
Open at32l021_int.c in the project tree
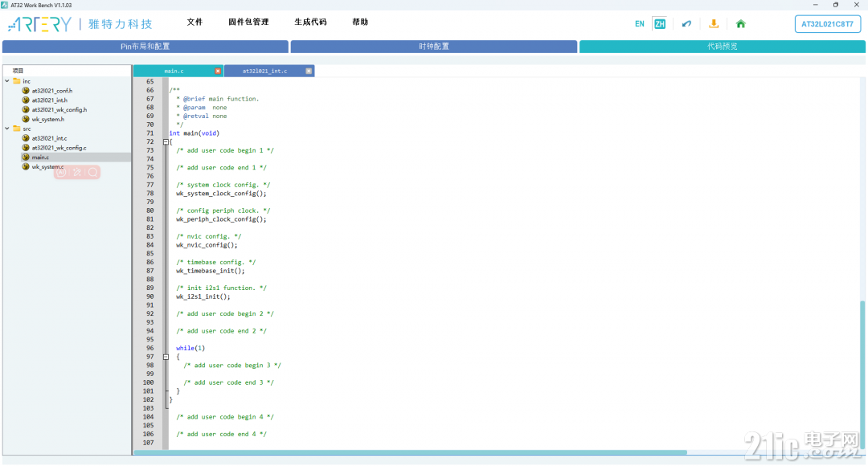click(49, 138)
